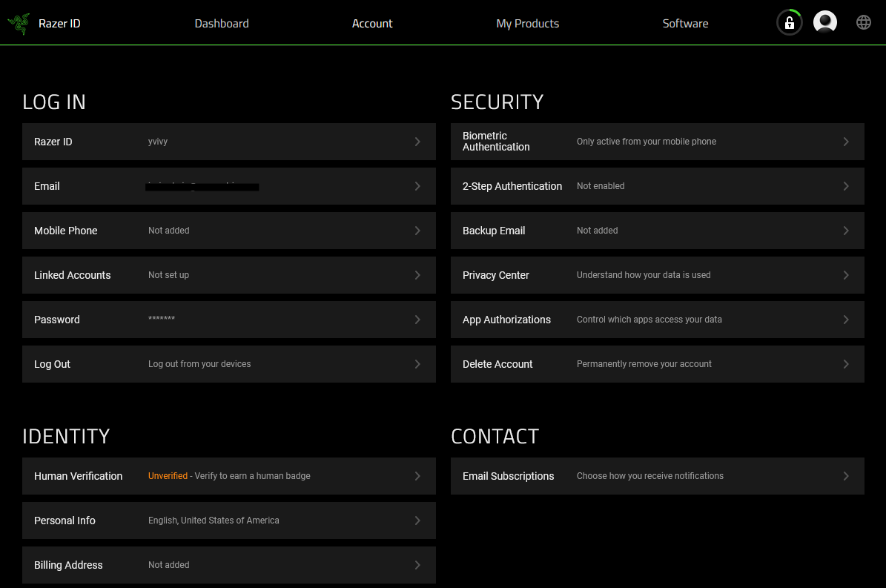886x588 pixels.
Task: Expand the Razer ID row chevron
Action: pos(417,142)
